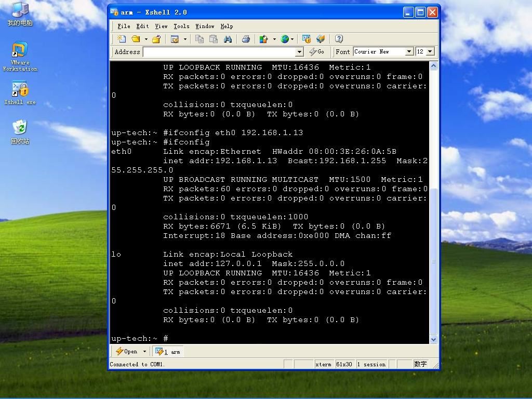Open the View menu
The height and width of the screenshot is (399, 532).
coord(161,26)
